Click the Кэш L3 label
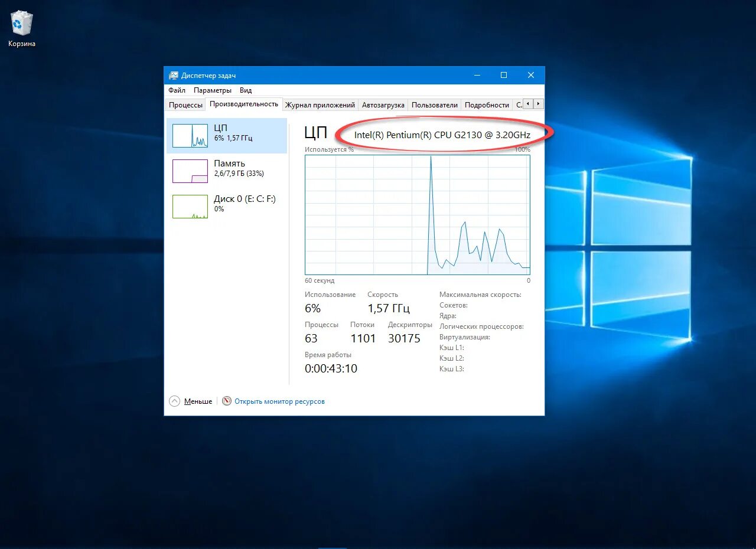756x549 pixels. point(452,369)
